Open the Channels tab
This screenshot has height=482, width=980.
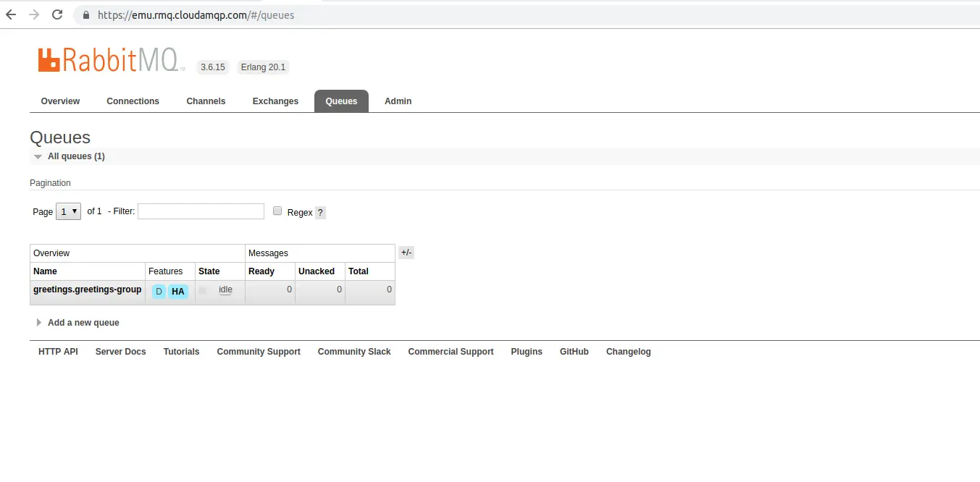coord(206,101)
